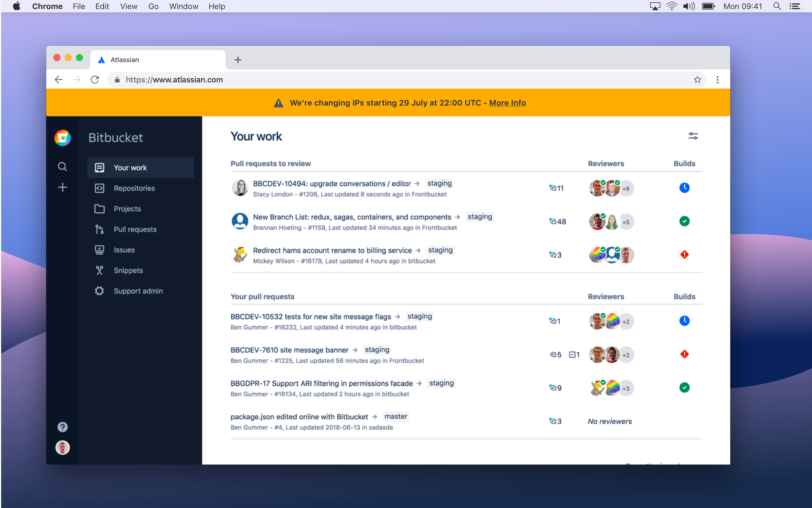Open package.json edited online pull request
This screenshot has width=812, height=508.
[299, 417]
